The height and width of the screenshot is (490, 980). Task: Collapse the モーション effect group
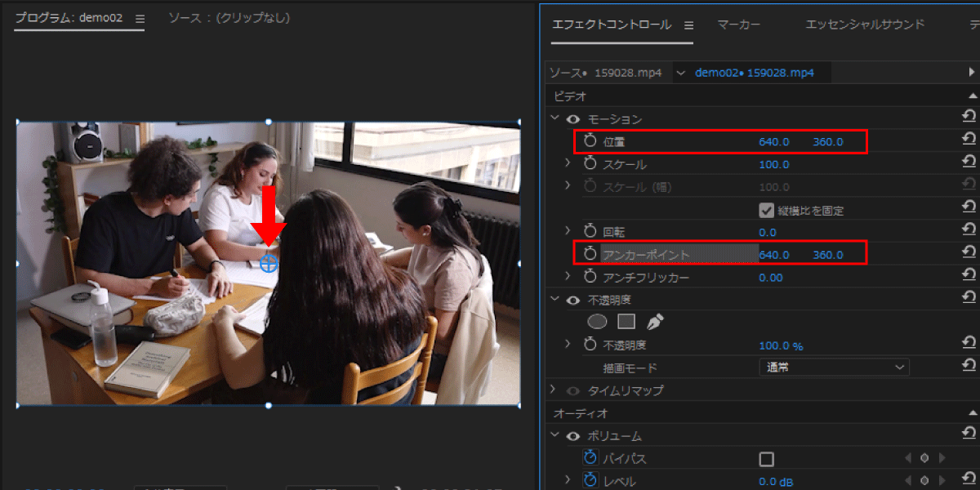pyautogui.click(x=555, y=119)
